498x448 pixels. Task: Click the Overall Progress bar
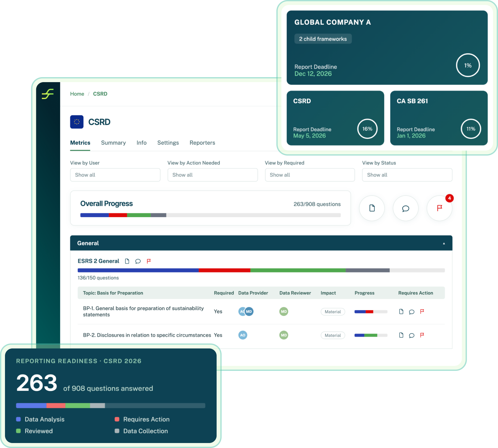click(x=210, y=215)
